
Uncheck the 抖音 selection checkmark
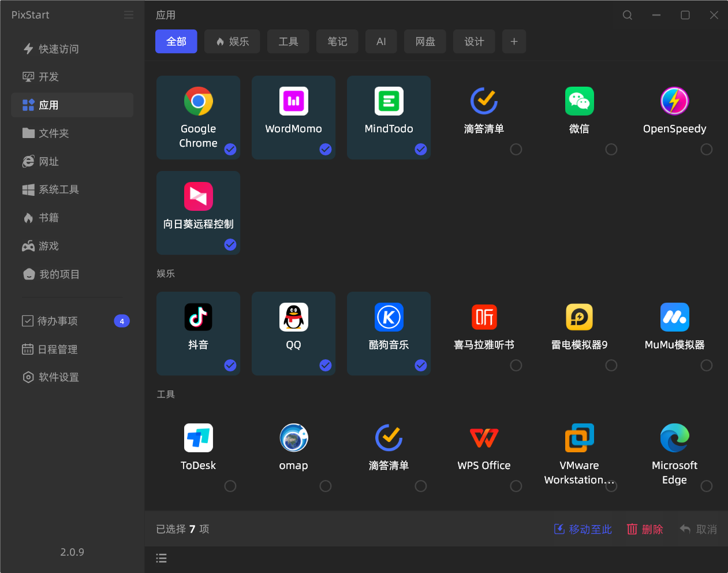coord(230,366)
